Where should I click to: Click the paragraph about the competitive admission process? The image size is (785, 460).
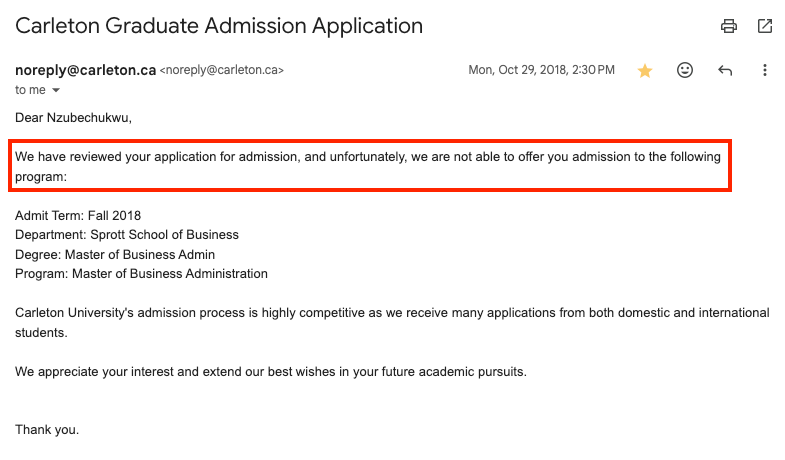pyautogui.click(x=392, y=322)
